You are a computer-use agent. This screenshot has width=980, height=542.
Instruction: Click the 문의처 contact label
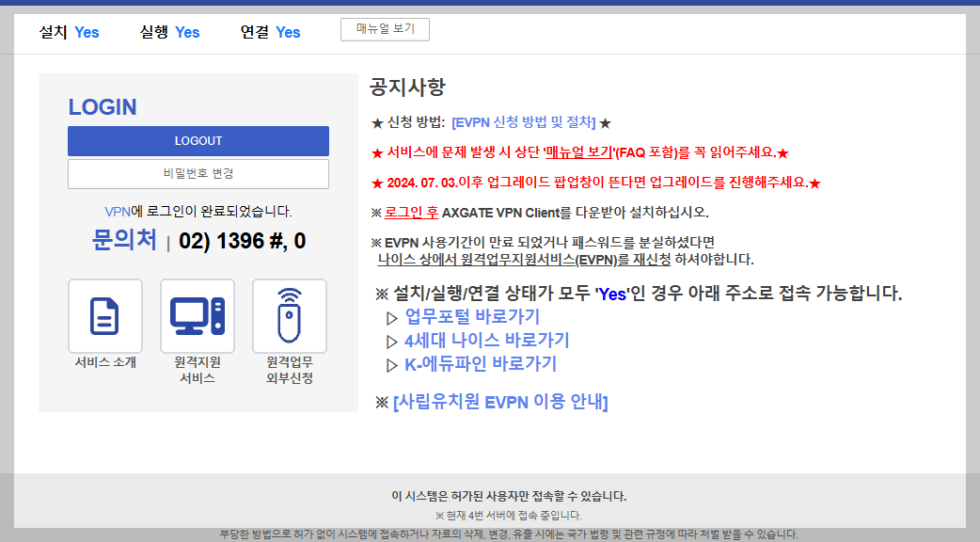click(x=123, y=240)
